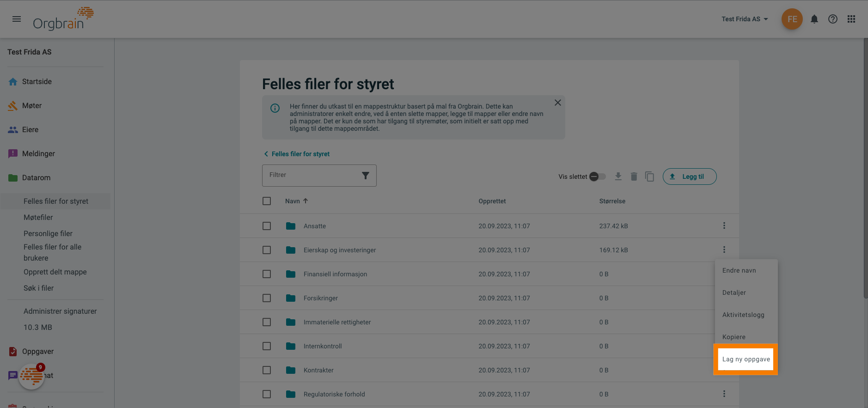This screenshot has width=868, height=408.
Task: Open the Internkontroll folder
Action: point(323,346)
